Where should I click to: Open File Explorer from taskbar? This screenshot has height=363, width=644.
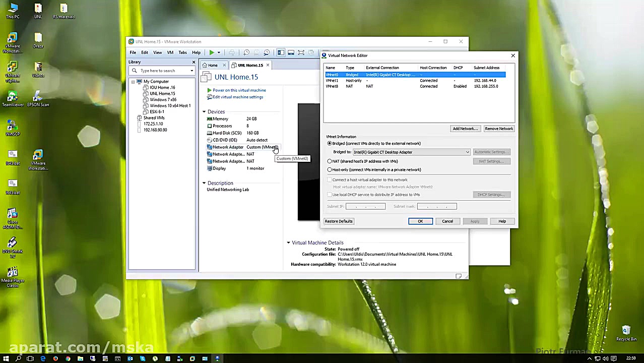pyautogui.click(x=80, y=358)
